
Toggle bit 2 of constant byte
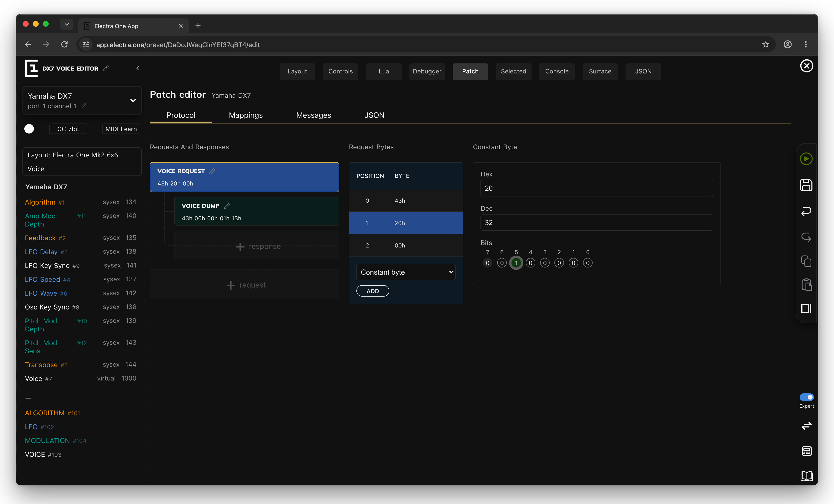point(559,263)
